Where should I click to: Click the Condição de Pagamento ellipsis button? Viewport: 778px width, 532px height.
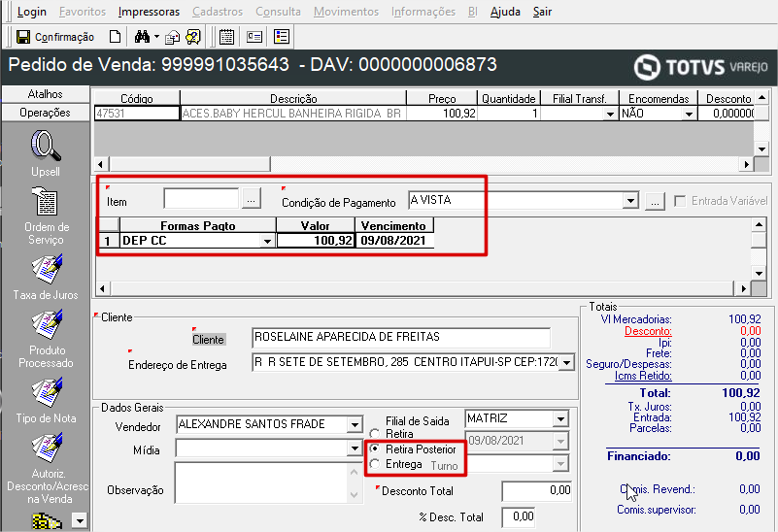pyautogui.click(x=655, y=201)
